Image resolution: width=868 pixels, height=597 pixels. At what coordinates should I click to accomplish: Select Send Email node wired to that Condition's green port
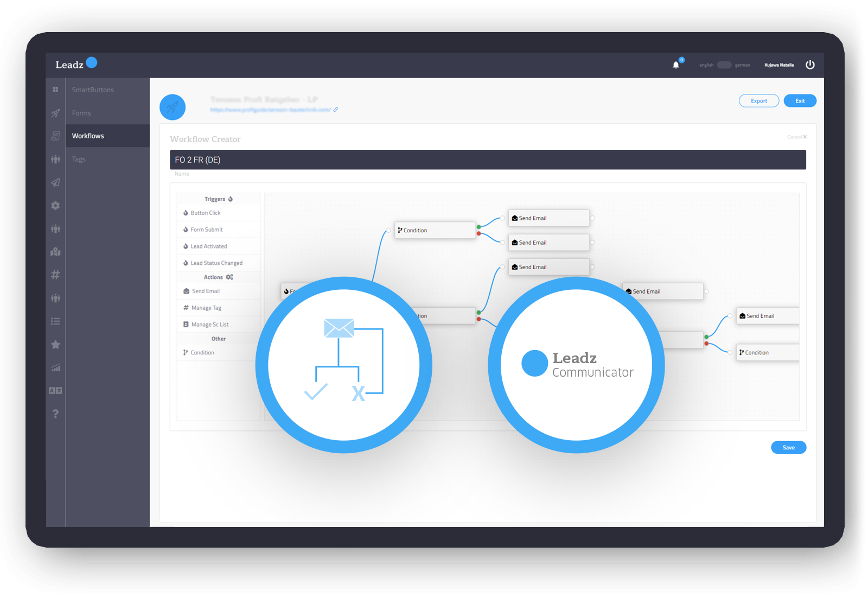(549, 218)
